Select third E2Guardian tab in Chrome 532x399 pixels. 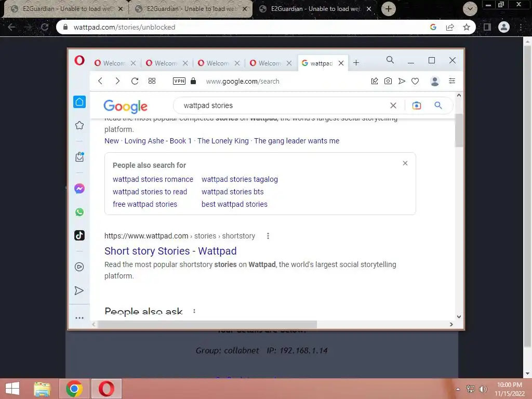[314, 9]
